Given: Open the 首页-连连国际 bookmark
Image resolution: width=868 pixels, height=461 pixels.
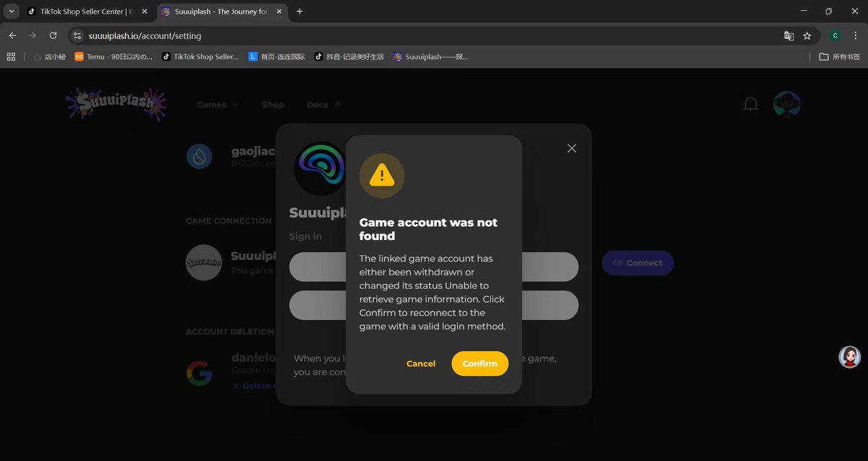Looking at the screenshot, I should click(x=277, y=56).
